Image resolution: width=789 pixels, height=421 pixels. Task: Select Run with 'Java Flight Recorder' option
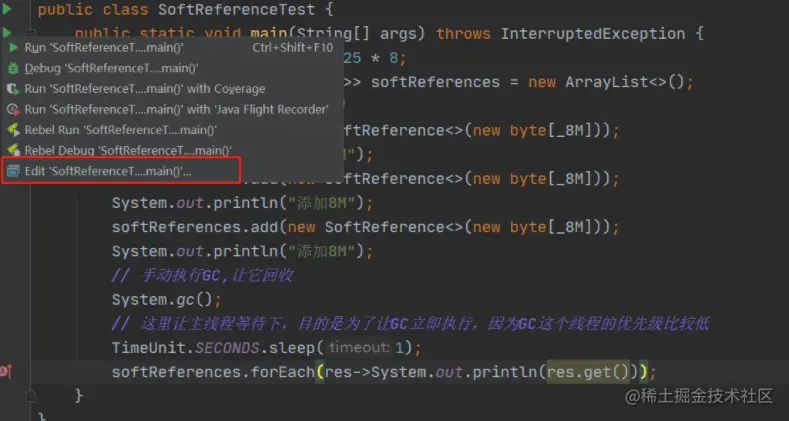pos(172,110)
